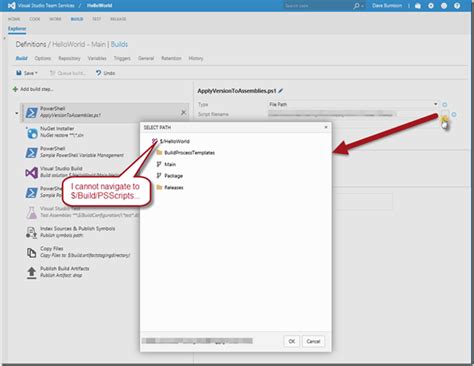Click the path field in Select Path dialog
Screen dimensions: 474x366
[197, 341]
